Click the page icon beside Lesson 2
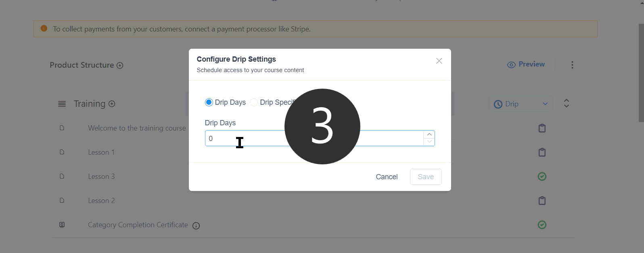This screenshot has height=253, width=644. [62, 200]
